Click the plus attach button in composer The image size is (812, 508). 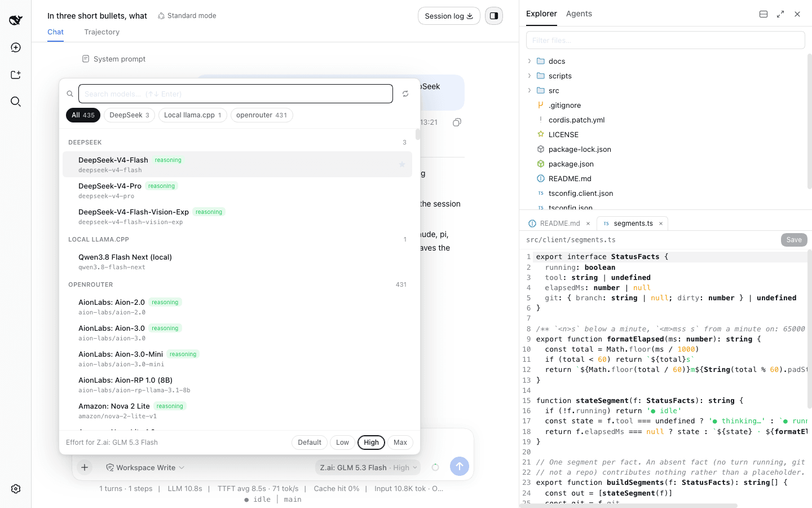pos(85,467)
